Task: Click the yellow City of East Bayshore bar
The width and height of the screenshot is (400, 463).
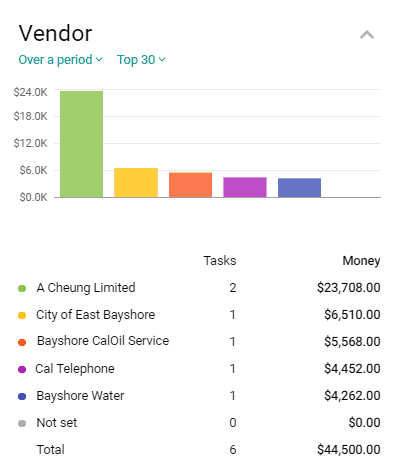Action: [x=136, y=183]
